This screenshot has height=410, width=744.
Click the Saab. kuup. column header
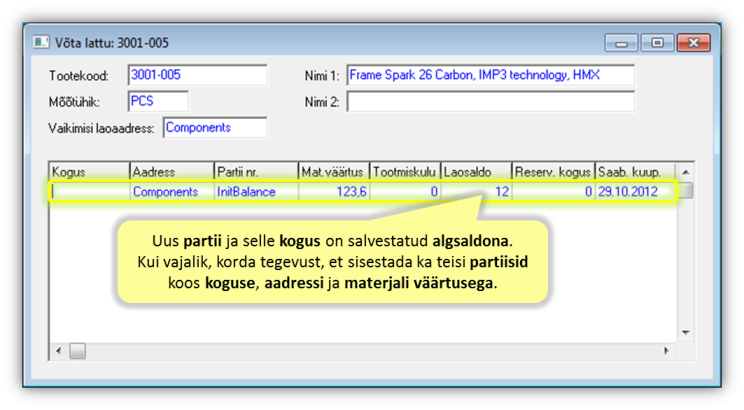tap(635, 172)
